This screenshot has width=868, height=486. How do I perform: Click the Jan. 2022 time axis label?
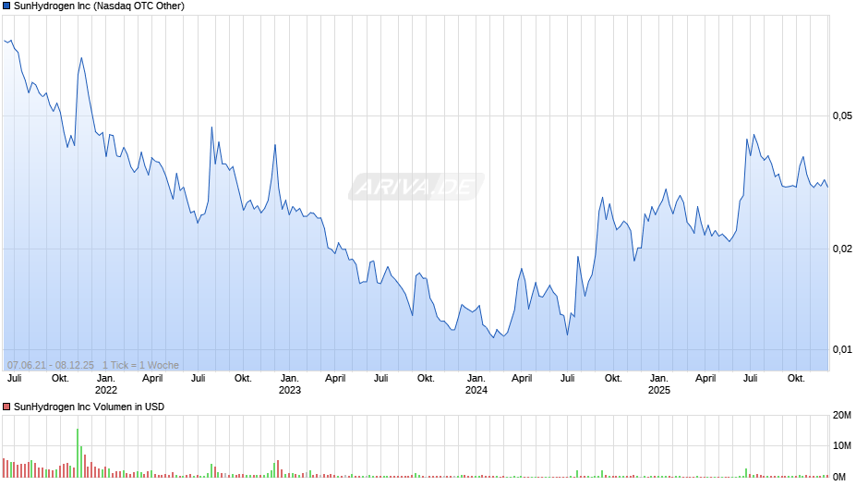pyautogui.click(x=106, y=384)
